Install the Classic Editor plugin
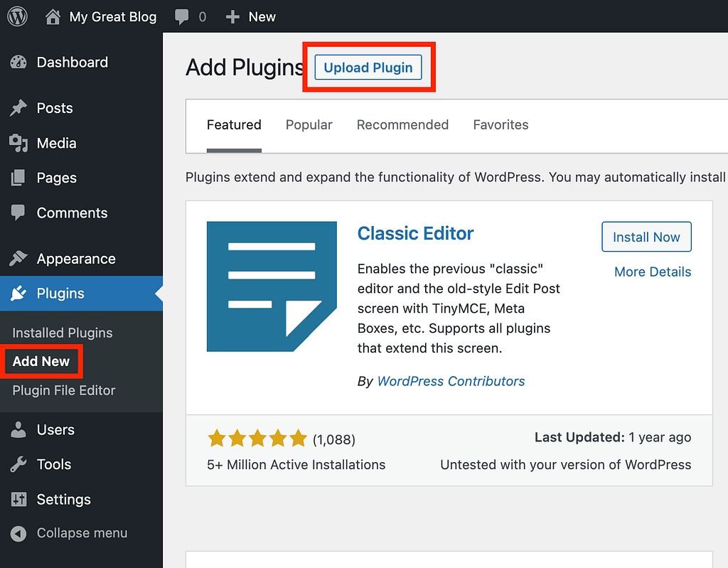This screenshot has width=728, height=568. [646, 237]
